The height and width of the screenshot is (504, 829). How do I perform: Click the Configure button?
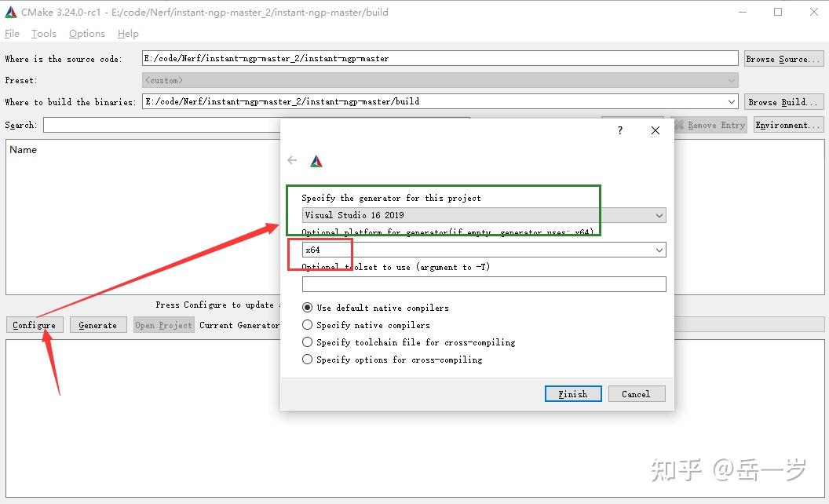34,324
